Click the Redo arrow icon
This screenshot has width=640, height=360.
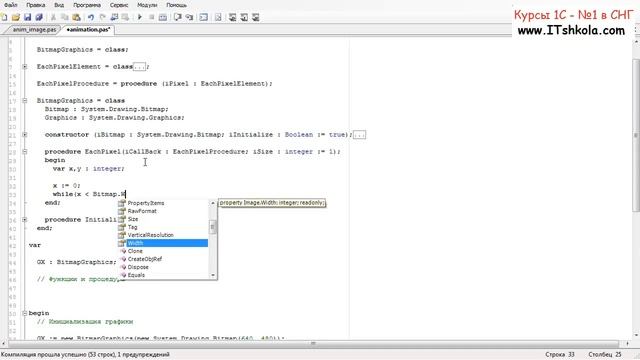[x=102, y=17]
